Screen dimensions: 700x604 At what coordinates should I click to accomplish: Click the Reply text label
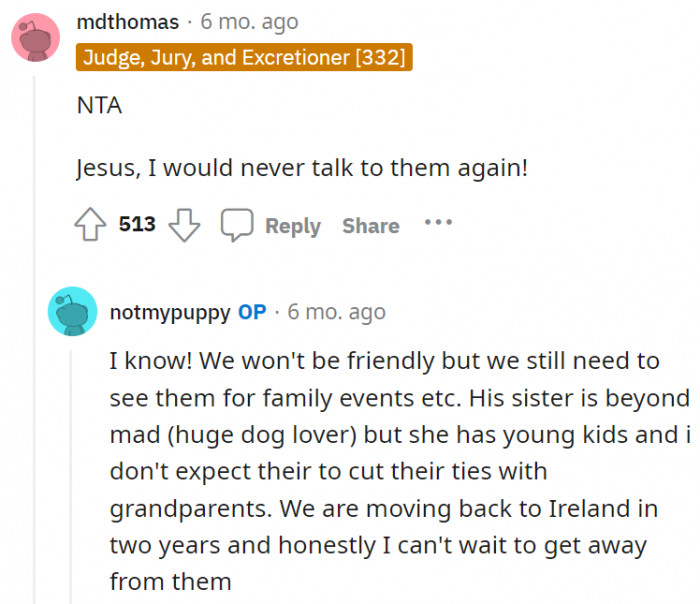(292, 226)
